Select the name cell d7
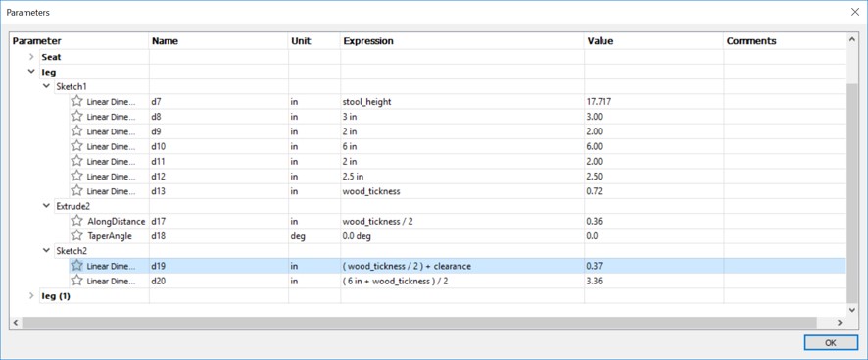This screenshot has height=360, width=868. point(218,101)
